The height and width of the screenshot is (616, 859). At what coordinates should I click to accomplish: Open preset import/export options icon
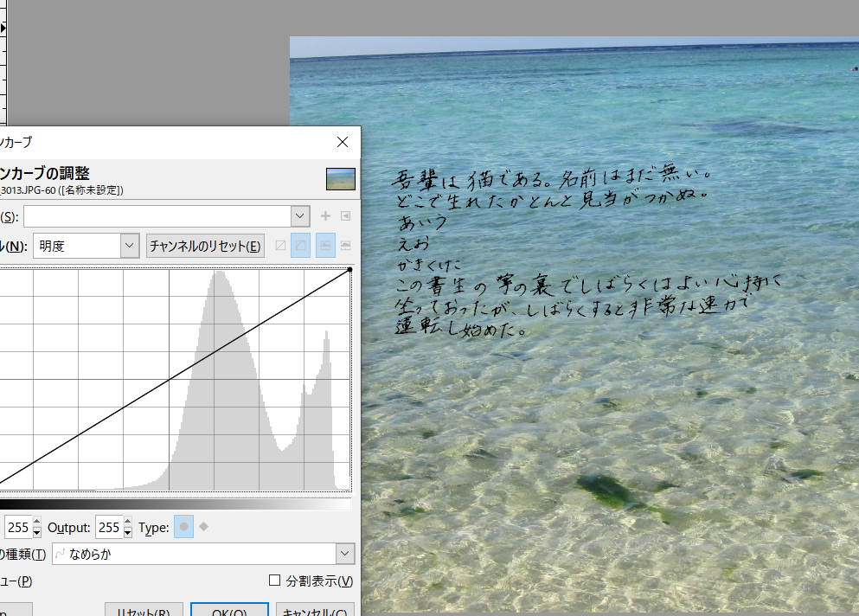pos(346,215)
